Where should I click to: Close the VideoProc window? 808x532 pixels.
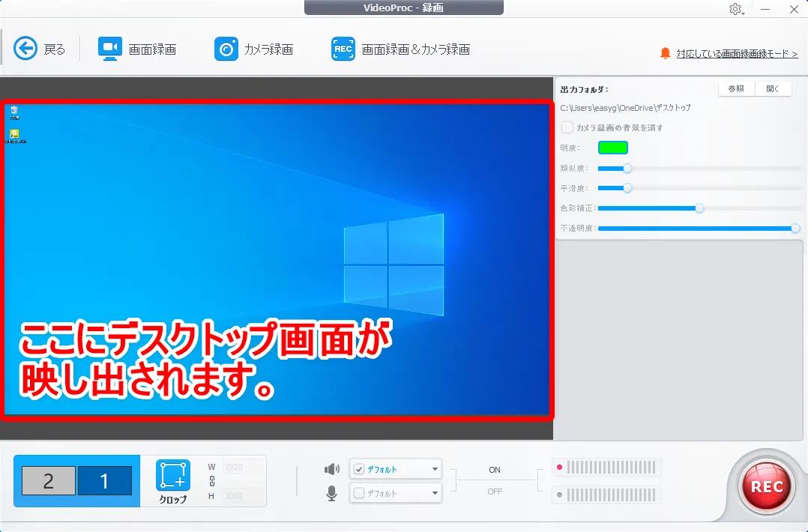[794, 9]
